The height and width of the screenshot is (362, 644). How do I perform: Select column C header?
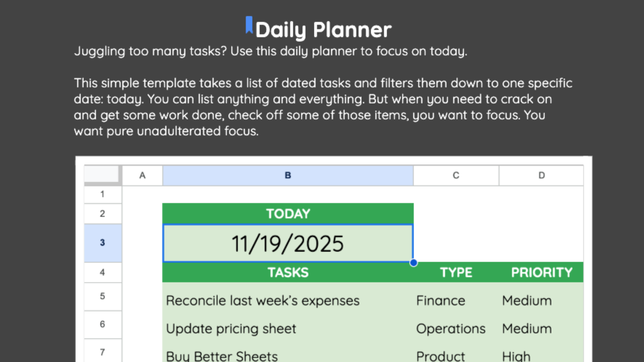click(x=456, y=175)
